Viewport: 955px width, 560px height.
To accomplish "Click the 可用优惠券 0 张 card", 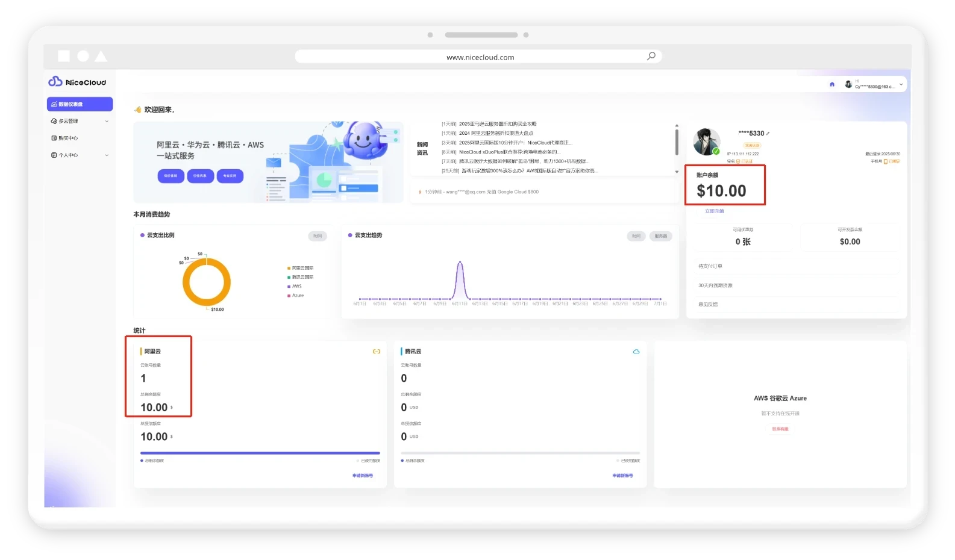I will (x=743, y=237).
